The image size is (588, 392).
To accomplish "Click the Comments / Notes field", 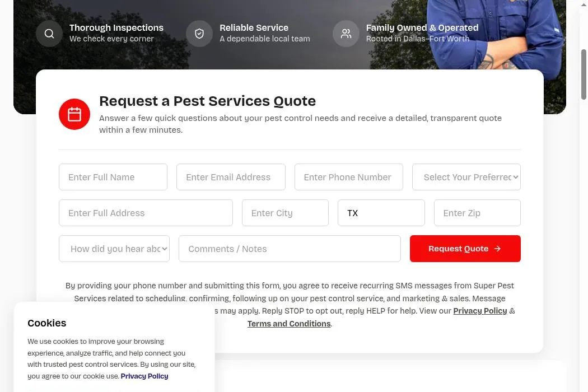I will click(290, 249).
